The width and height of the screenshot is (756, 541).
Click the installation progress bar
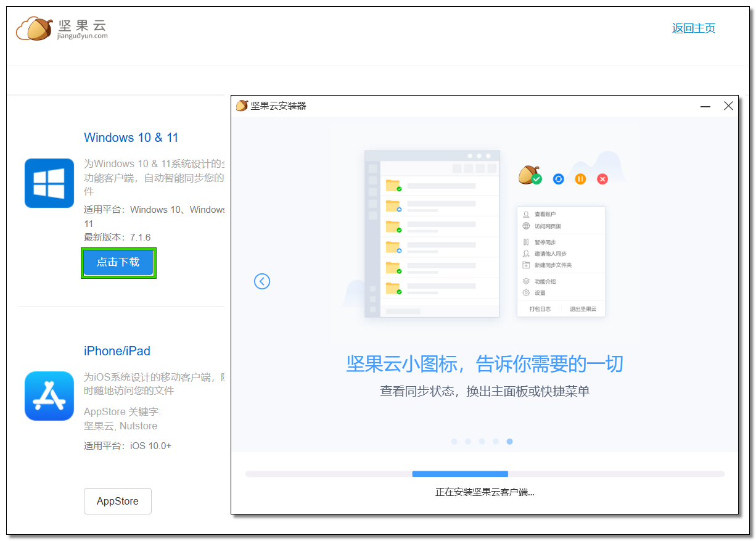(485, 474)
